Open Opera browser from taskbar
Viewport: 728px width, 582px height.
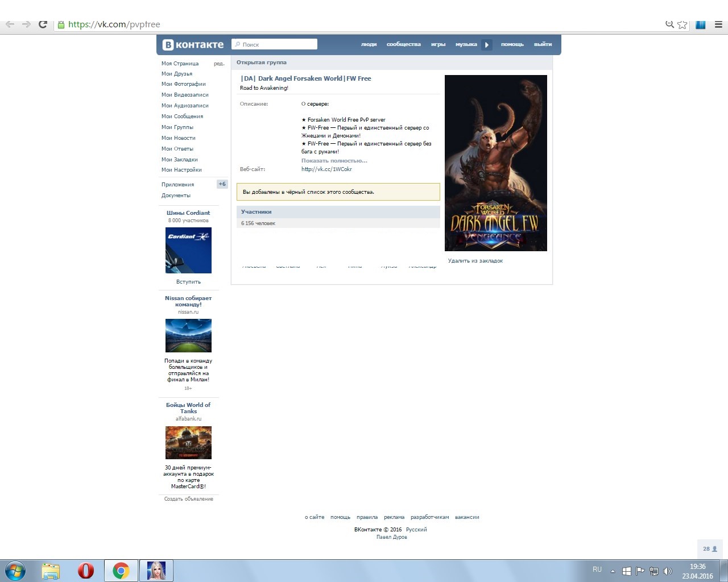(86, 571)
